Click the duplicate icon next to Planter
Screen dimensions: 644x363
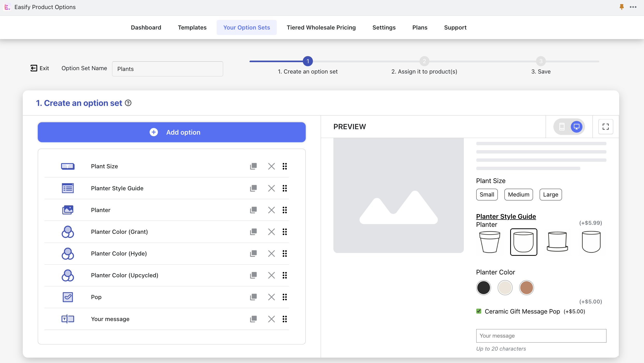coord(253,210)
